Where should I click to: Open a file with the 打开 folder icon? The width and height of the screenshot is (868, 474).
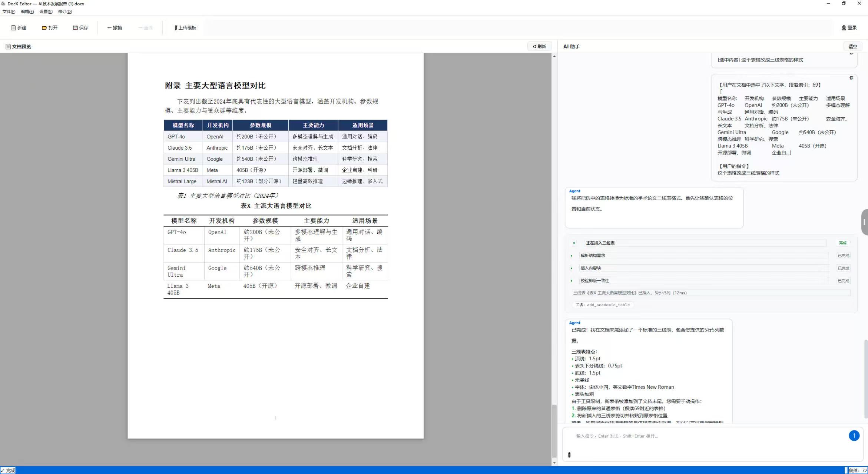[x=50, y=28]
